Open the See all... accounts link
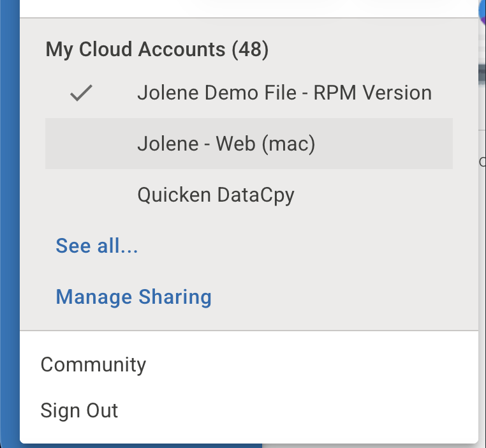The image size is (486, 448). point(97,246)
